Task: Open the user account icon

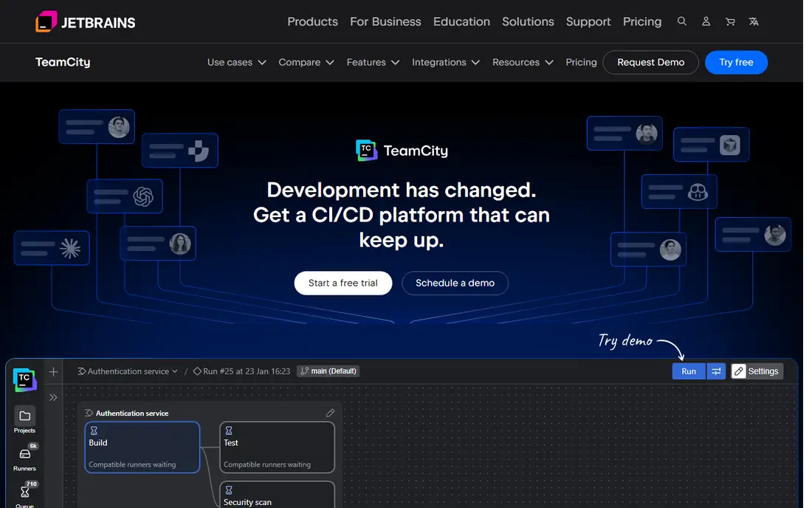Action: (x=706, y=21)
